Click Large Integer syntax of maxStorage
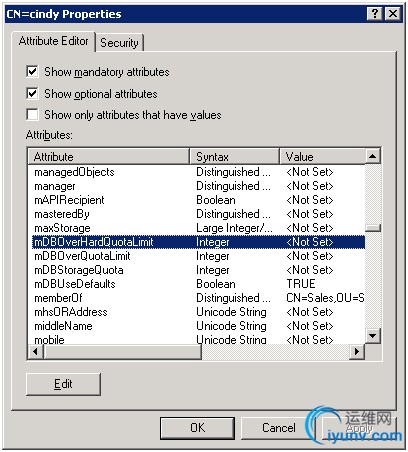Image resolution: width=408 pixels, height=452 pixels. [x=234, y=228]
